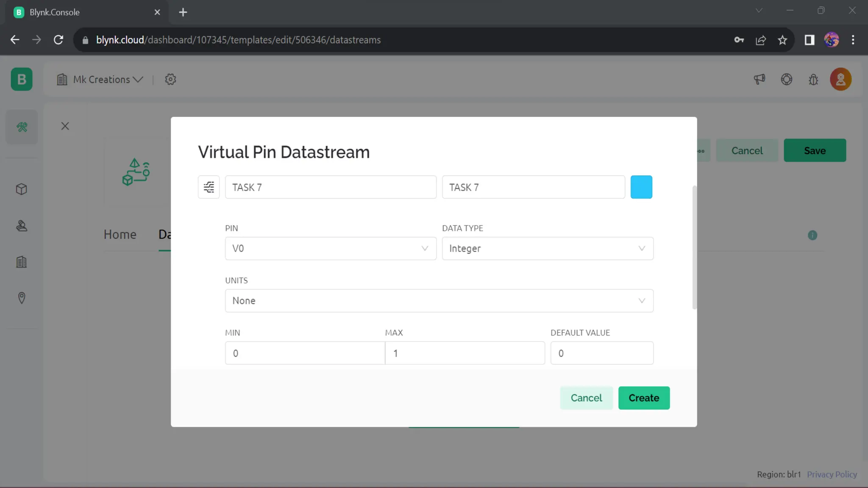Viewport: 868px width, 488px height.
Task: Expand the Units None dropdown
Action: click(439, 301)
